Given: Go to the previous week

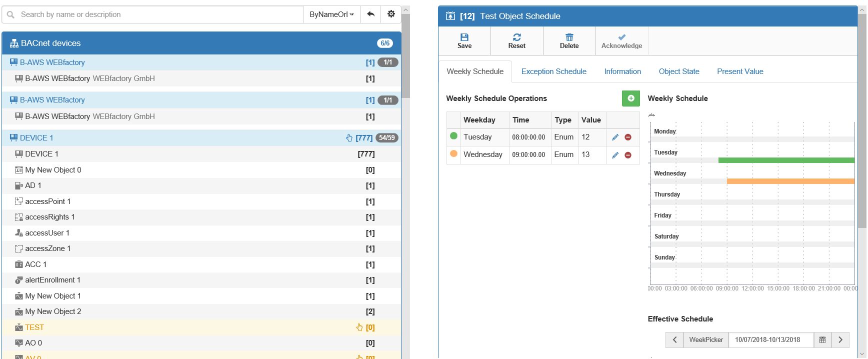Looking at the screenshot, I should point(674,340).
